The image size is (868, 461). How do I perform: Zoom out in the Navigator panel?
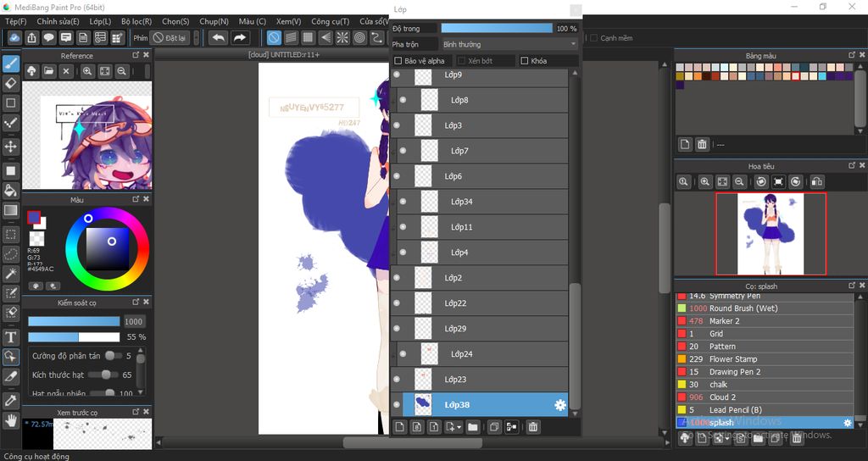pyautogui.click(x=739, y=181)
